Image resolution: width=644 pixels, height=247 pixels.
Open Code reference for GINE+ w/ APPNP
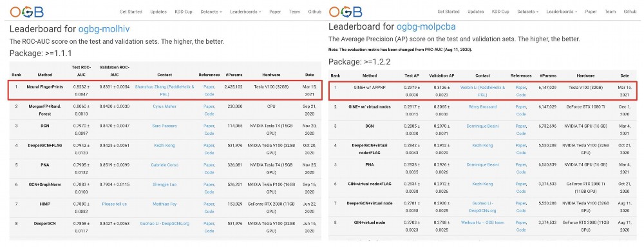click(x=521, y=95)
